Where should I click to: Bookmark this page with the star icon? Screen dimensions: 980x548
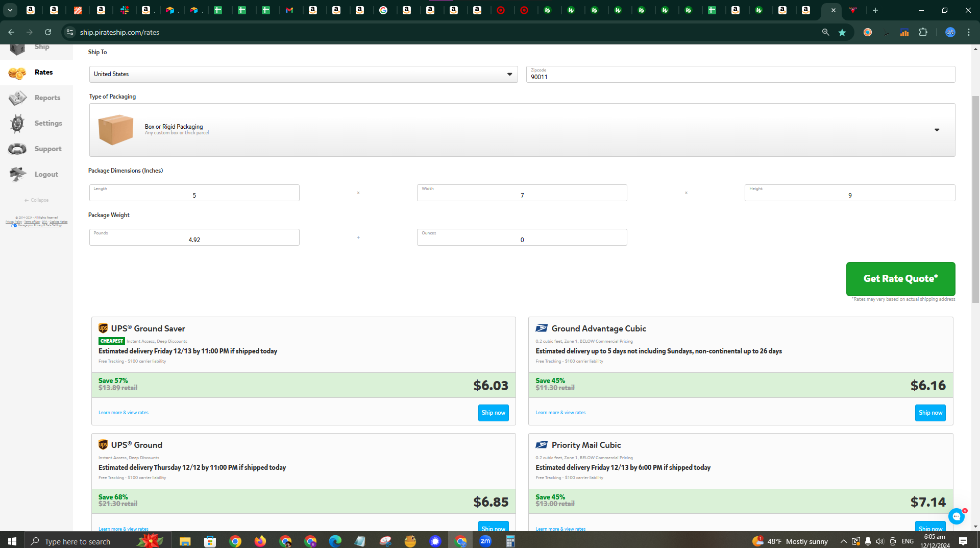[x=842, y=32]
